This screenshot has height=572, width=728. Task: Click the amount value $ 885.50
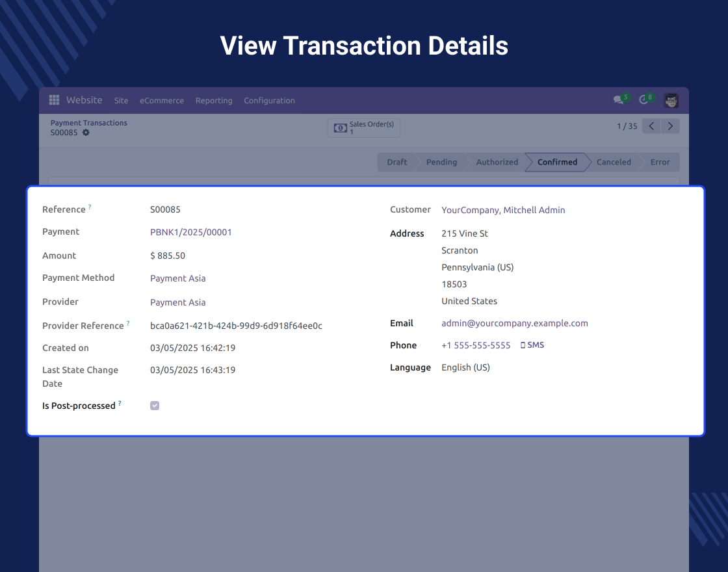pyautogui.click(x=168, y=256)
